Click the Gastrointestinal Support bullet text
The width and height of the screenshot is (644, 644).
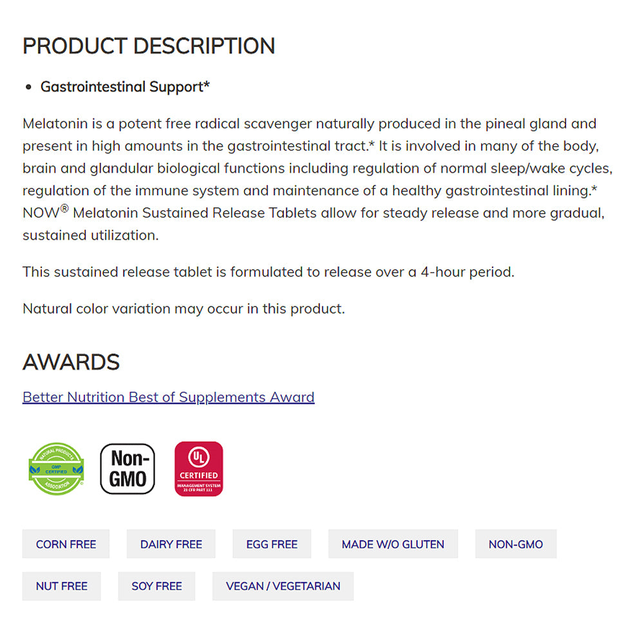(x=125, y=87)
